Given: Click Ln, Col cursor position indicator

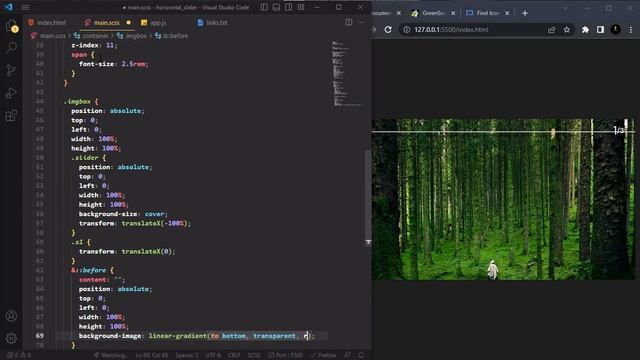Looking at the screenshot, I should (x=151, y=355).
